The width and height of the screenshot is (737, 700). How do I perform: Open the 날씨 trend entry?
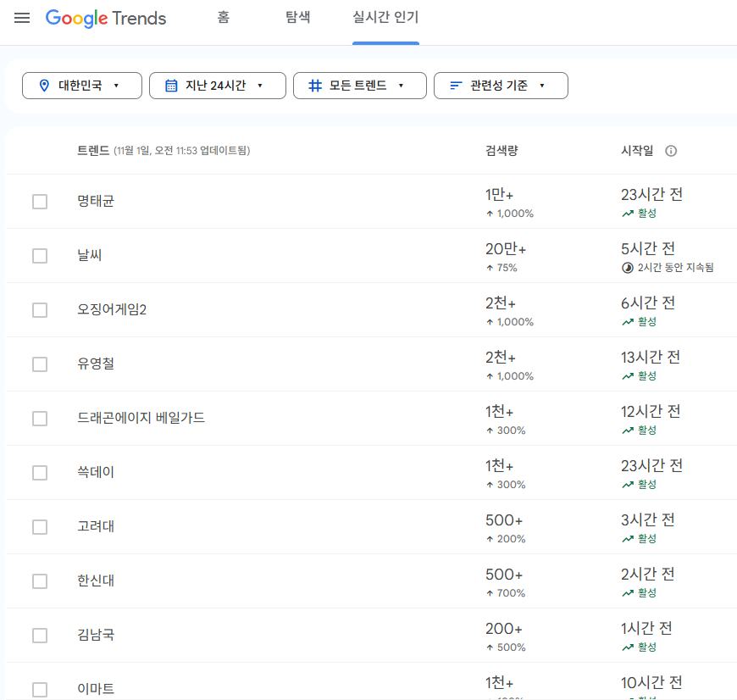click(x=90, y=255)
